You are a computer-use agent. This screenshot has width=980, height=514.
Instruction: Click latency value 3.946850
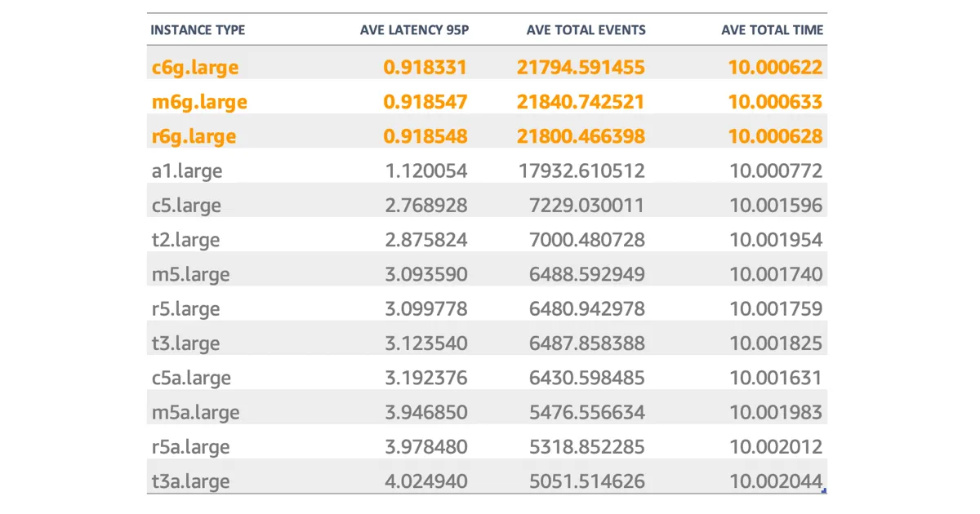point(425,411)
